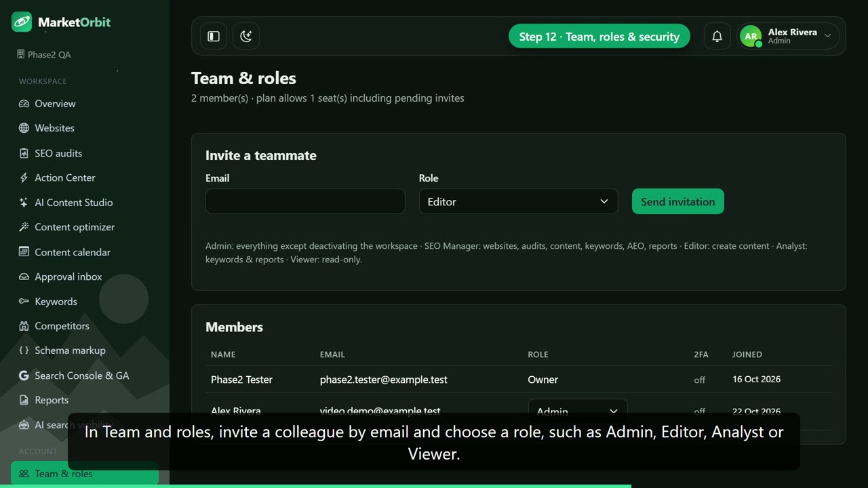Click the JOINED column header
The height and width of the screenshot is (488, 868).
(x=747, y=354)
